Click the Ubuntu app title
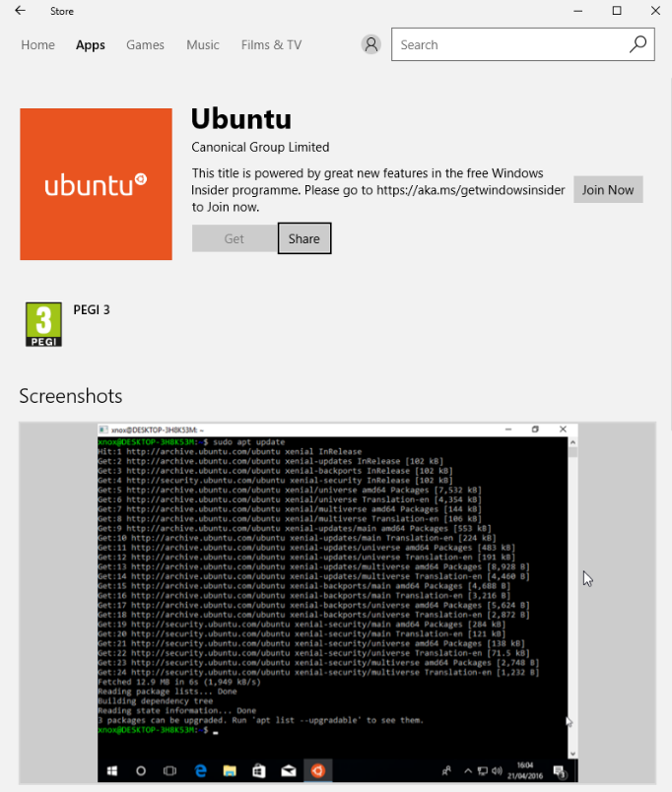Viewport: 672px width, 792px height. [x=240, y=119]
